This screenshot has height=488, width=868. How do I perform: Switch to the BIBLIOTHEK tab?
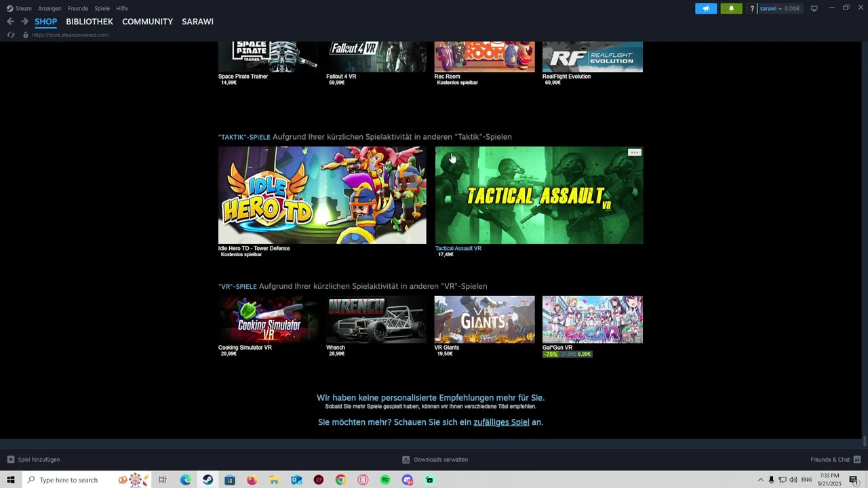[x=90, y=22]
